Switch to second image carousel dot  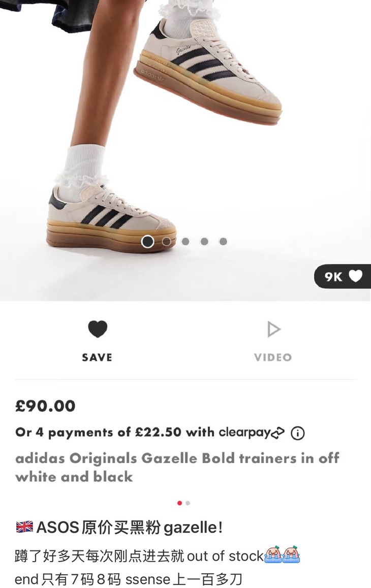166,242
